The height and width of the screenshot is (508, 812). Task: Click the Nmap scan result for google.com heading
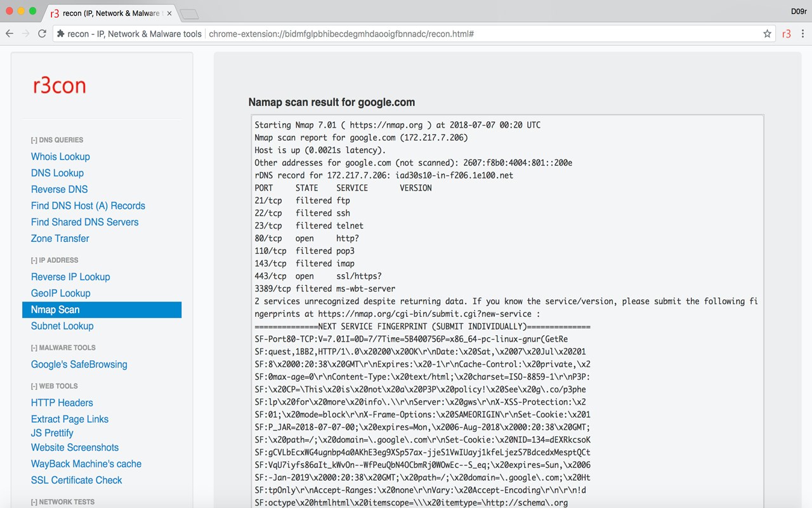pyautogui.click(x=332, y=102)
